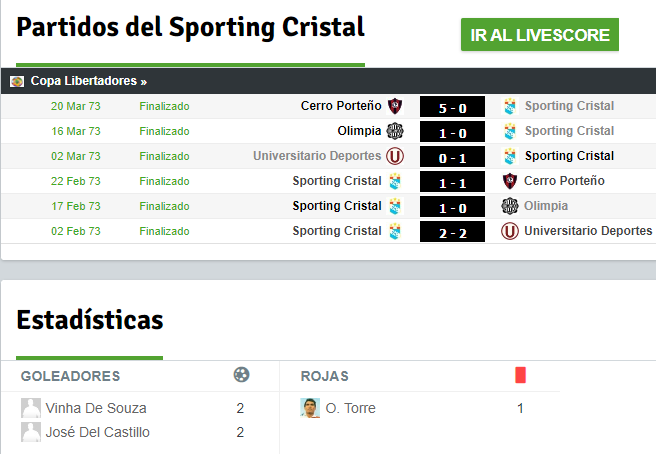Click Olimpia crest in 17 Feb match
This screenshot has width=656, height=454.
point(510,206)
